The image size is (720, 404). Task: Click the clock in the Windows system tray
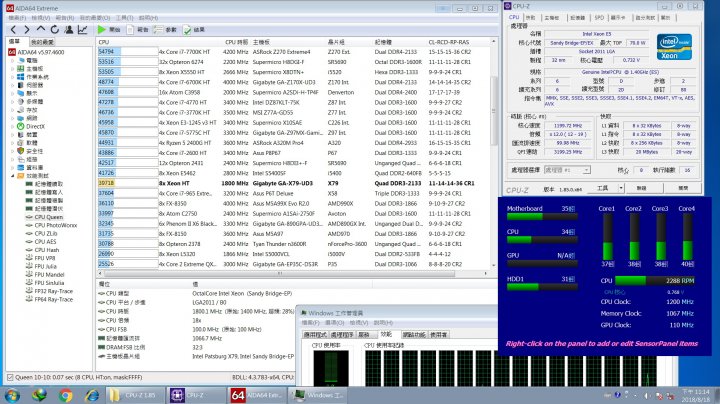pyautogui.click(x=695, y=395)
